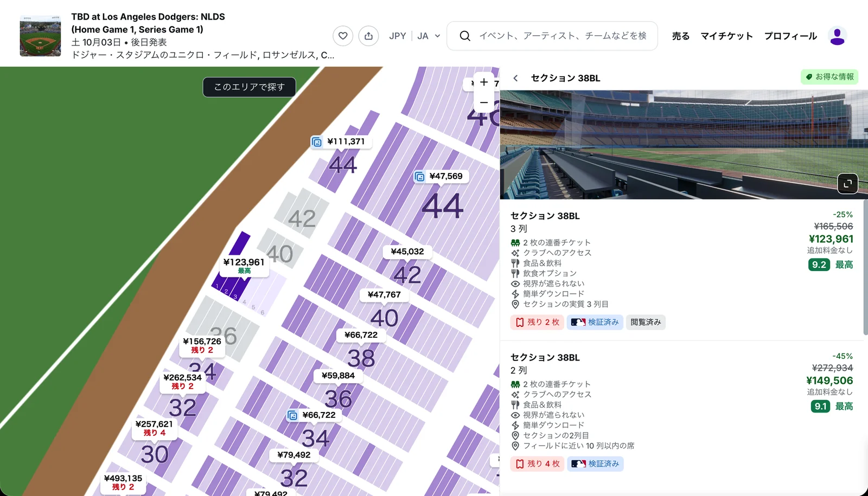Select the ¥493,135 price marker

click(x=123, y=482)
